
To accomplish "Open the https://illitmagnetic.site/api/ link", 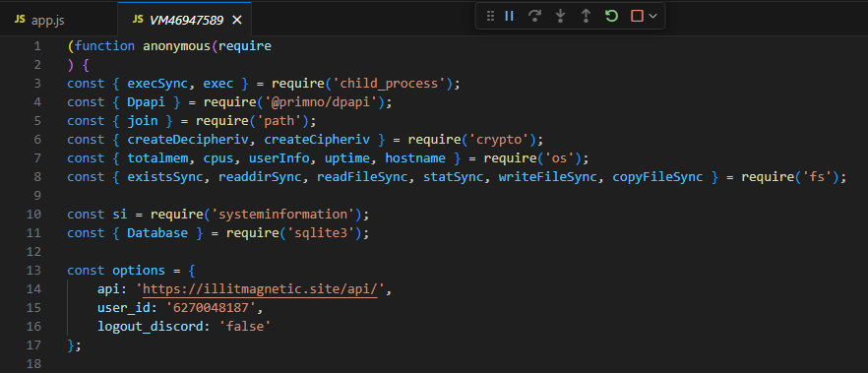I will tap(260, 289).
